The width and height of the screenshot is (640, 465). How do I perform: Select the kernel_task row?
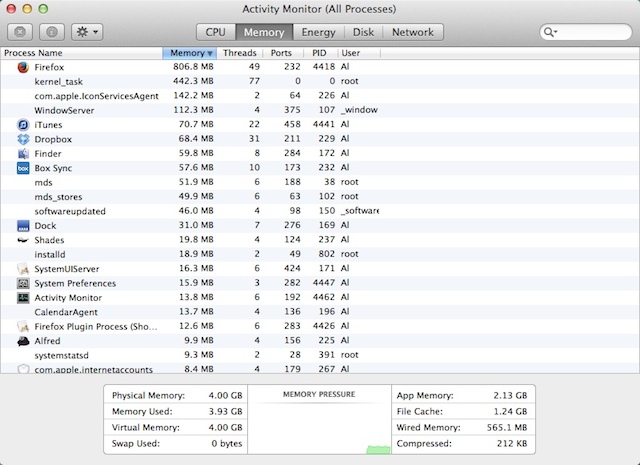coord(320,81)
